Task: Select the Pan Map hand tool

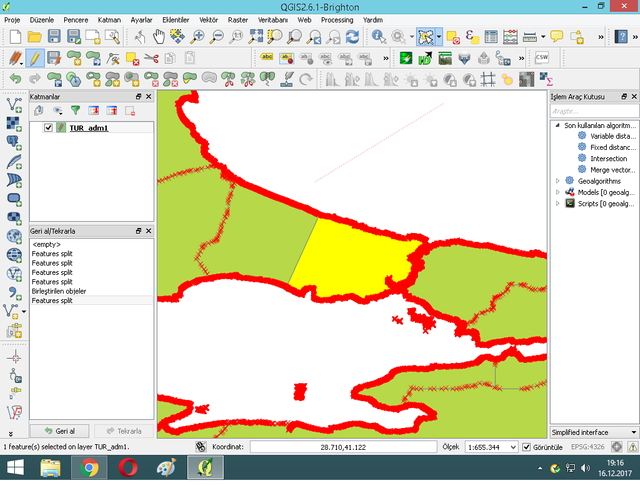Action: (158, 37)
